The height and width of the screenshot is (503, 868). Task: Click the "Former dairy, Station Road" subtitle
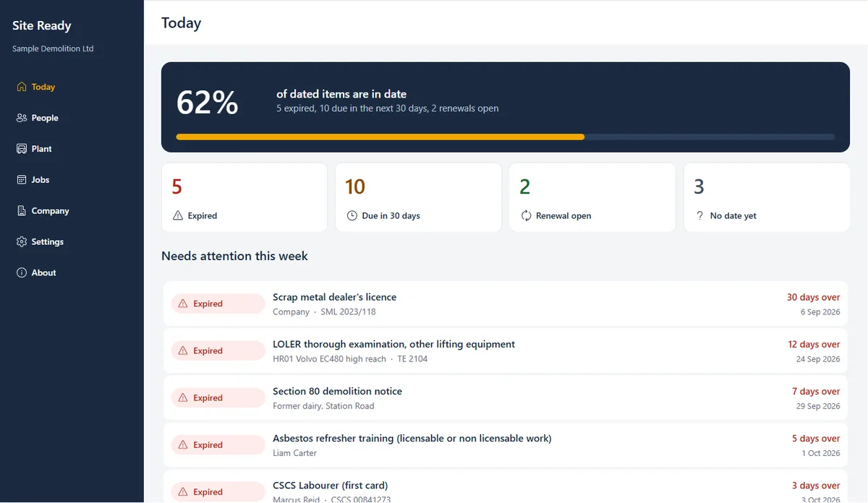[323, 406]
